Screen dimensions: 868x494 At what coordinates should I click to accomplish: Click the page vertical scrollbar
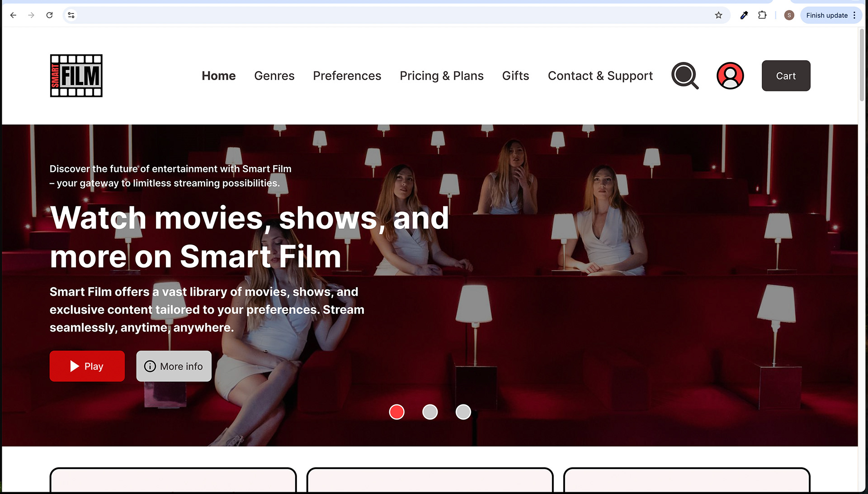(x=862, y=65)
